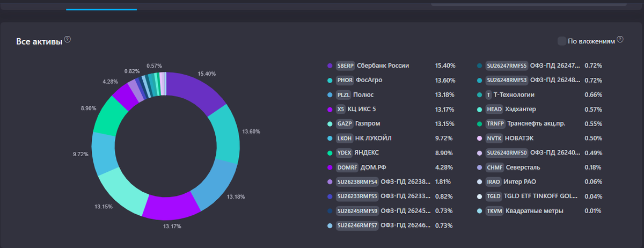Select the GAZP ticker badge
Screen dimensions: 644x248
[344, 123]
